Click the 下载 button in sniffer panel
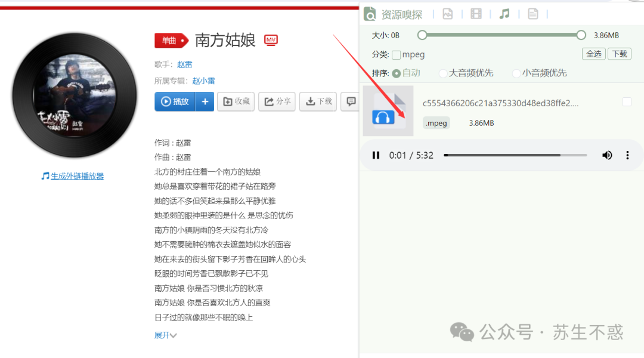This screenshot has width=644, height=358. [x=620, y=54]
